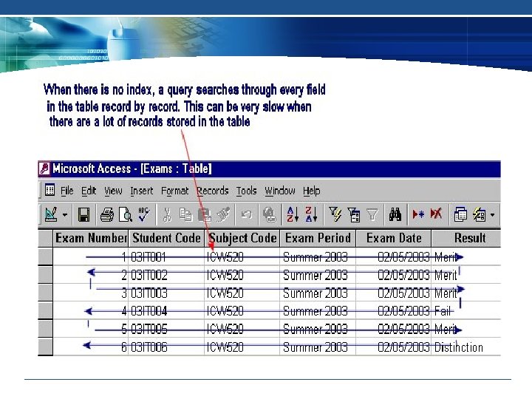
Task: Click Student Code cell 03IT003
Action: (166, 293)
